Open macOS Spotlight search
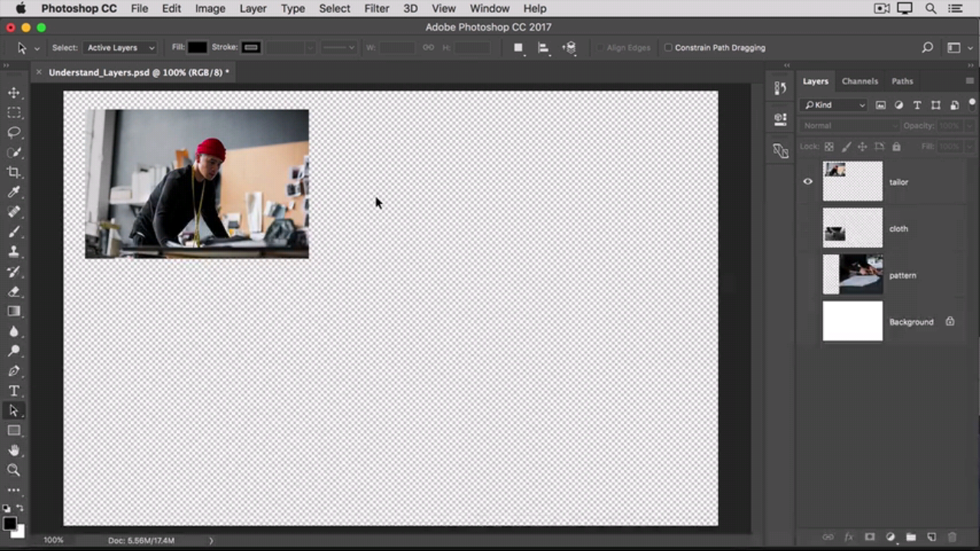 [x=931, y=8]
